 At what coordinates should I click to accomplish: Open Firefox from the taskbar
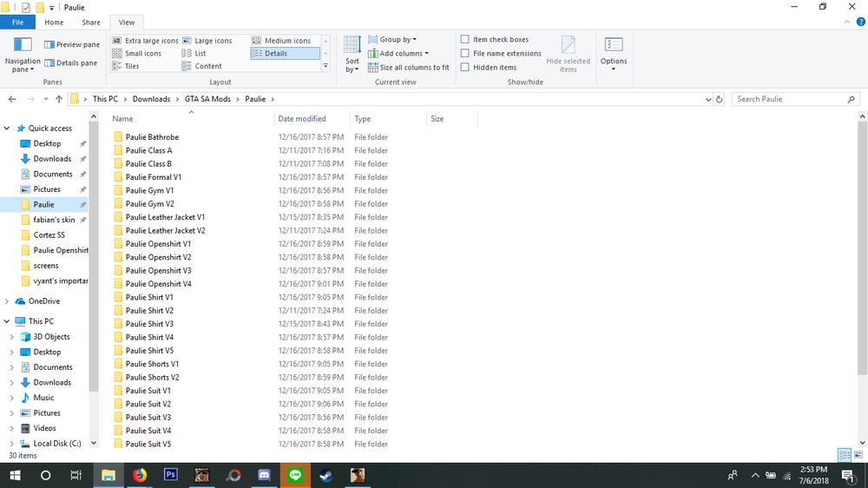(140, 475)
